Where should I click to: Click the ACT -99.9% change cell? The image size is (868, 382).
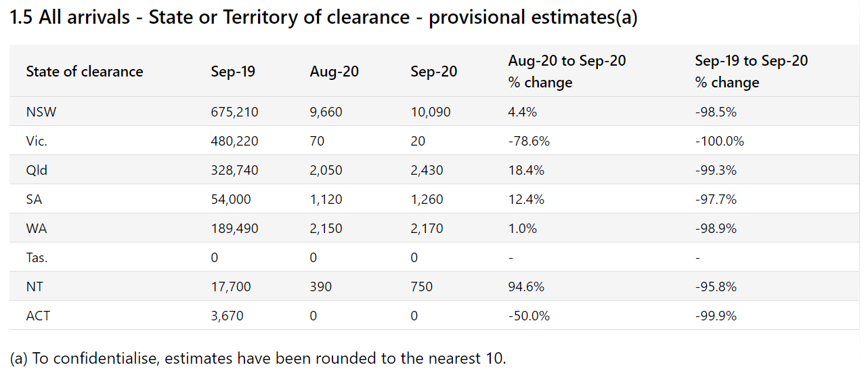click(716, 316)
